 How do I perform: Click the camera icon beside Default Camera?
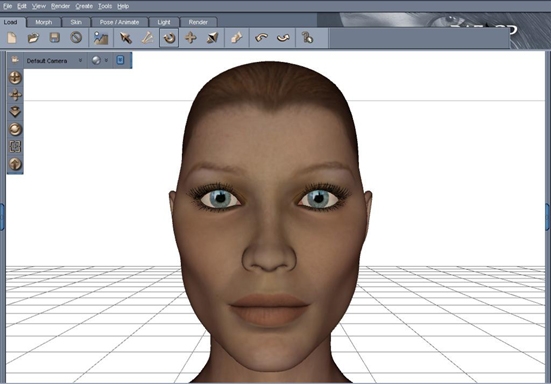click(x=15, y=60)
